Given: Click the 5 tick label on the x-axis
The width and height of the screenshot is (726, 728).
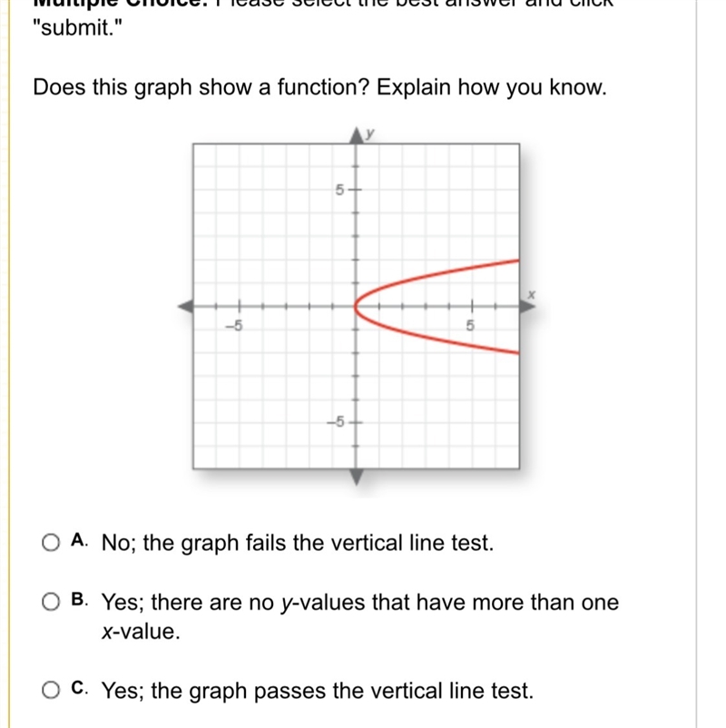Looking at the screenshot, I should click(x=470, y=326).
